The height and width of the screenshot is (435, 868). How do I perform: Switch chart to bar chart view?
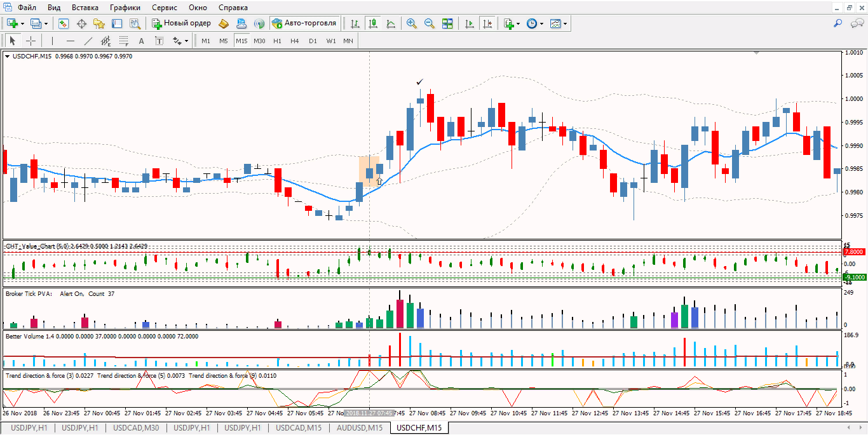pos(355,23)
